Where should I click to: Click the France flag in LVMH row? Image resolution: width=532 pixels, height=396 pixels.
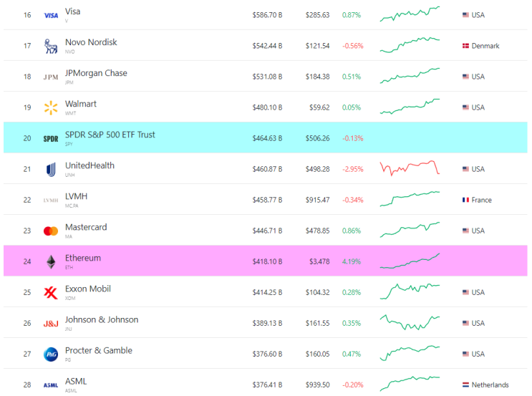click(x=465, y=200)
